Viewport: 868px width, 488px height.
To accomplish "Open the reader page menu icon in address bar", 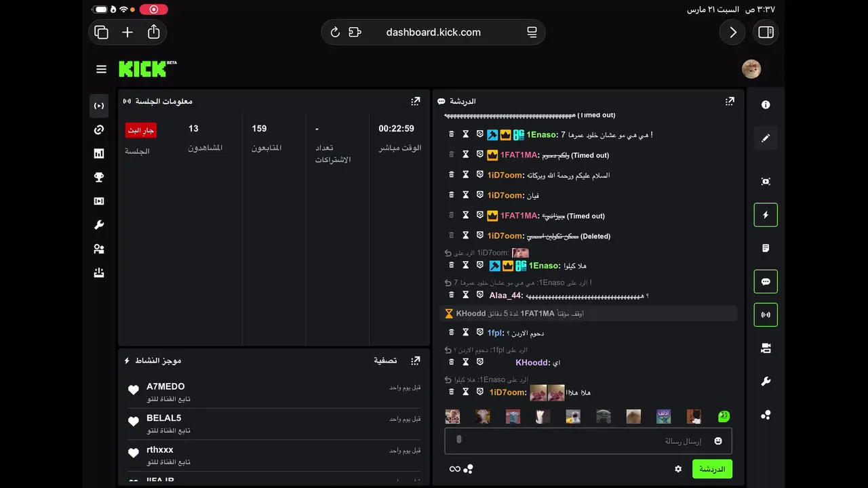I will point(532,32).
